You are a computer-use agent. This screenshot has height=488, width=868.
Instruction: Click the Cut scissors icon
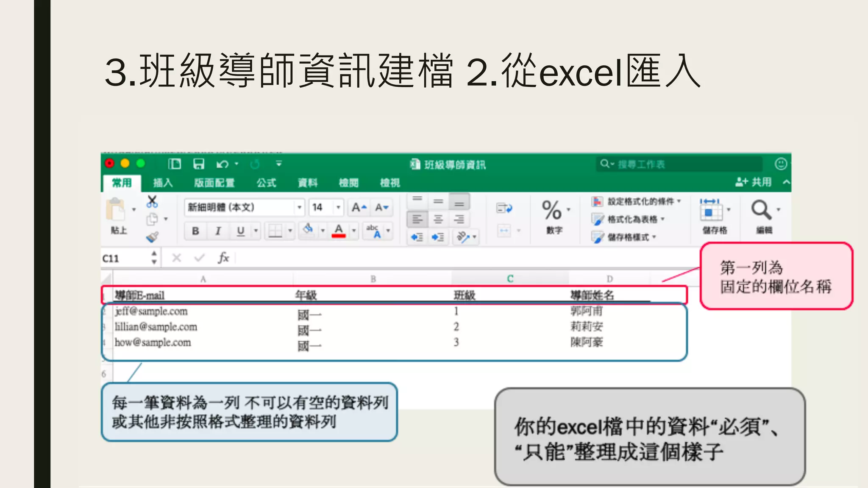tap(152, 201)
